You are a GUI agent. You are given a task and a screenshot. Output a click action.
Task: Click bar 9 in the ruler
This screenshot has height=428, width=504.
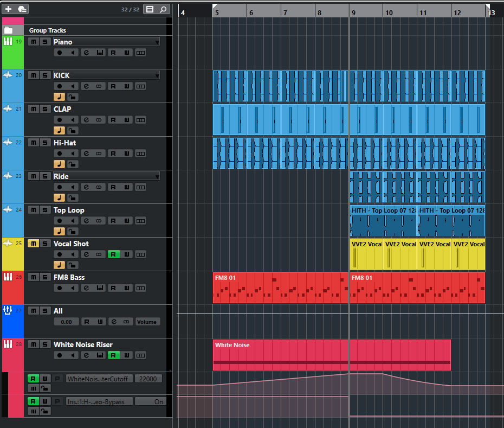point(353,12)
